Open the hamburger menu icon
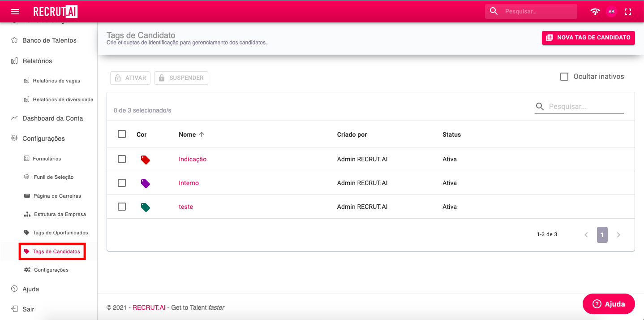The image size is (644, 320). click(15, 12)
